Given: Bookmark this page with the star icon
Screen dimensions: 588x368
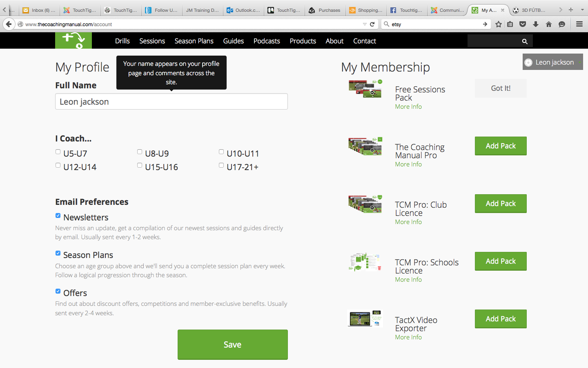Looking at the screenshot, I should [x=499, y=24].
